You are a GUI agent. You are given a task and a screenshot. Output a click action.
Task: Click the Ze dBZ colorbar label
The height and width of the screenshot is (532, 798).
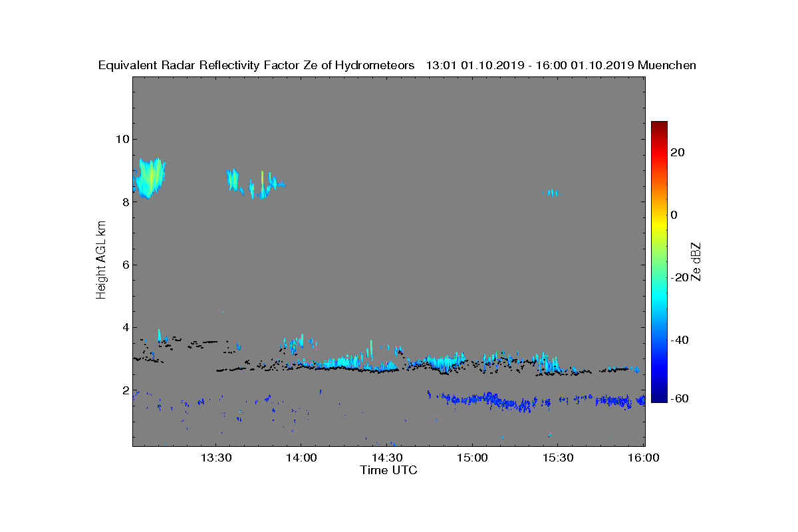coord(697,262)
